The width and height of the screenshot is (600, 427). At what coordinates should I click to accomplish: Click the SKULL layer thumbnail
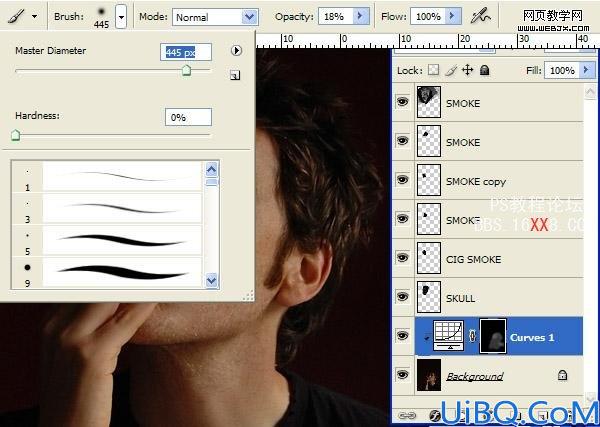(x=429, y=297)
